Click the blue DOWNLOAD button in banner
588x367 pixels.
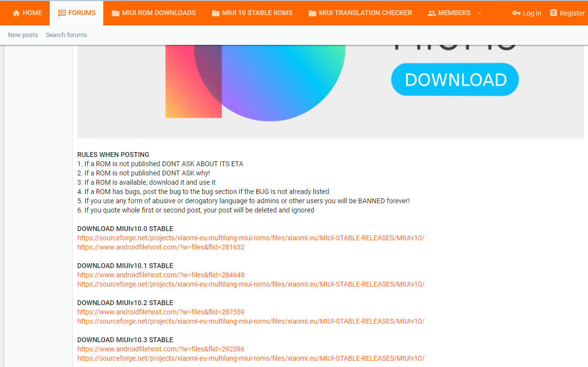pos(455,79)
